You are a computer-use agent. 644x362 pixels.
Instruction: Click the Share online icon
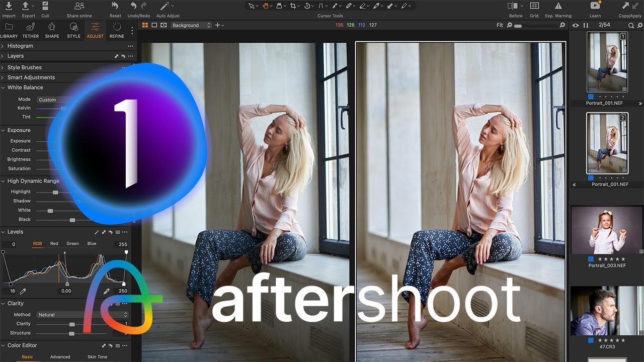click(79, 6)
